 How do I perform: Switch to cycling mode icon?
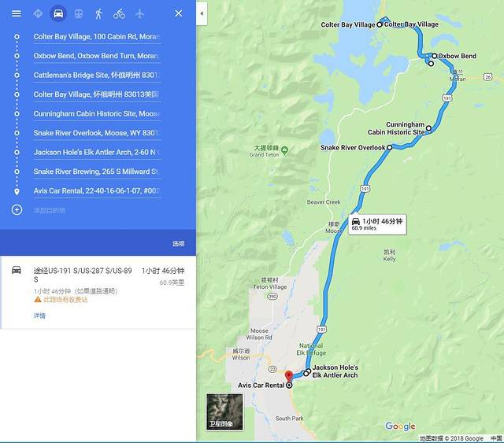point(119,13)
